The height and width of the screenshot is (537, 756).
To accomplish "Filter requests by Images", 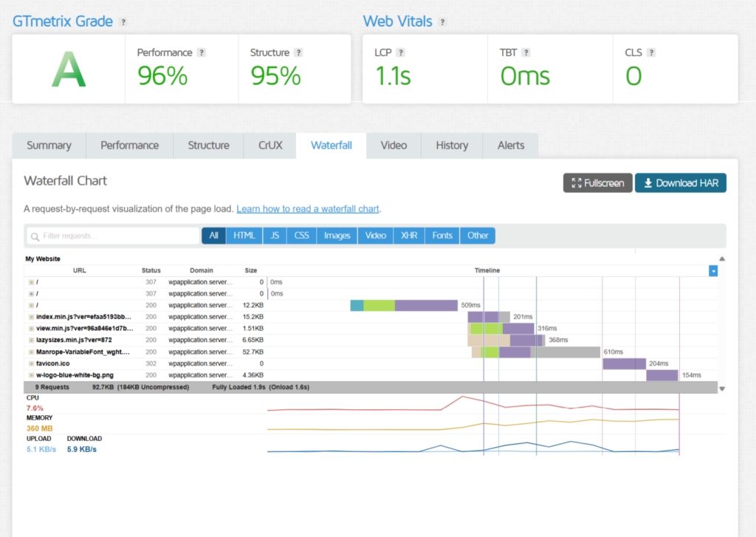I will pos(337,236).
